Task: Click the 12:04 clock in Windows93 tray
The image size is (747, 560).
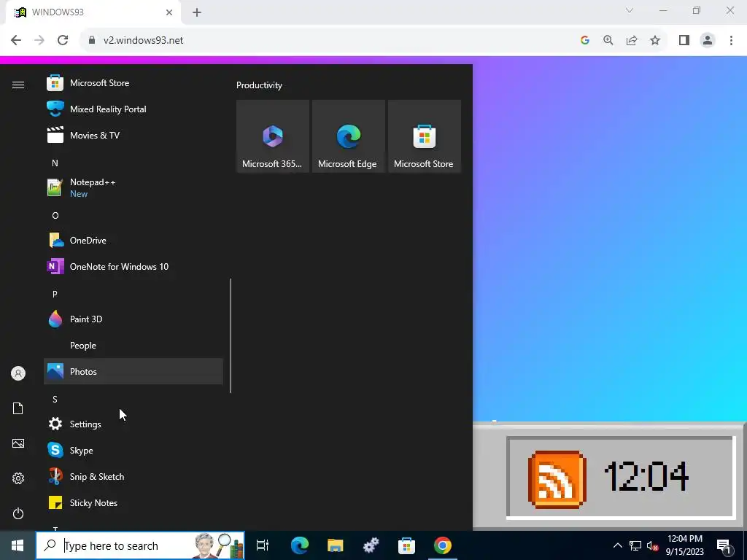Action: pos(646,476)
